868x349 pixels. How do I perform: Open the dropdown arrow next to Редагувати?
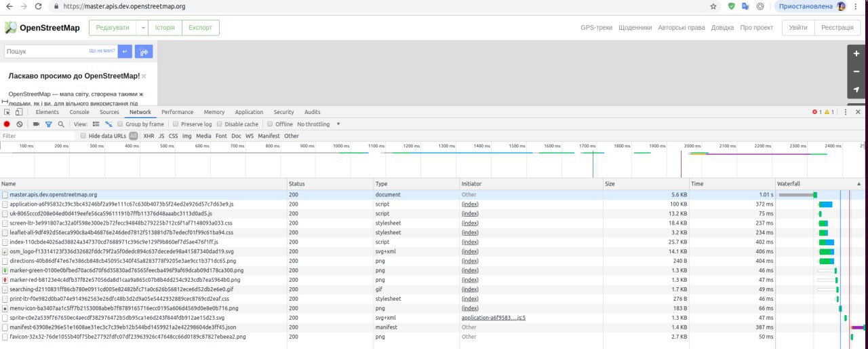click(x=142, y=28)
